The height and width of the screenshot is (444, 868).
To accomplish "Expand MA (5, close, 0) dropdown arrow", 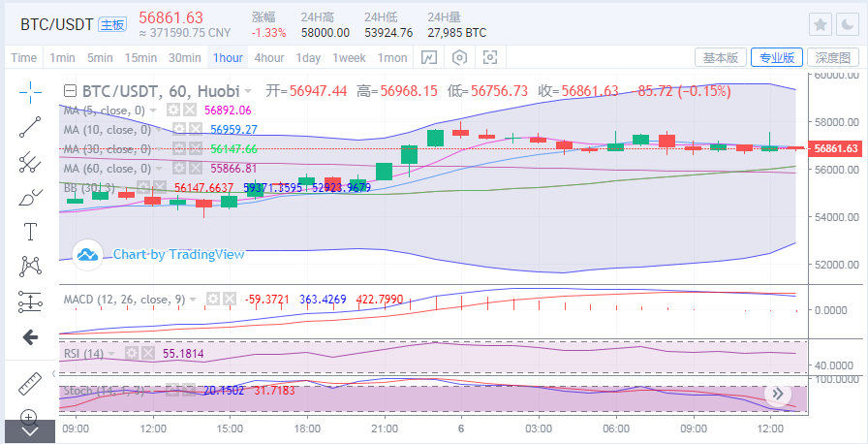I will coord(153,111).
